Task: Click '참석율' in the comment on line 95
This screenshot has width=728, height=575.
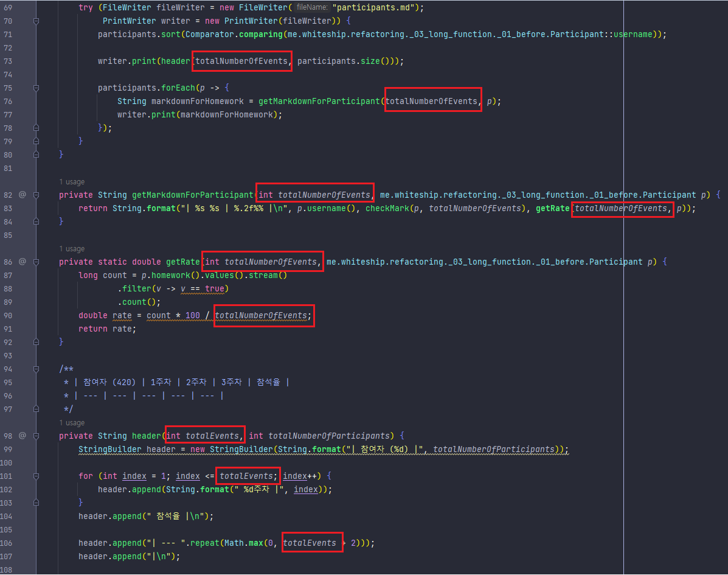Action: coord(268,382)
